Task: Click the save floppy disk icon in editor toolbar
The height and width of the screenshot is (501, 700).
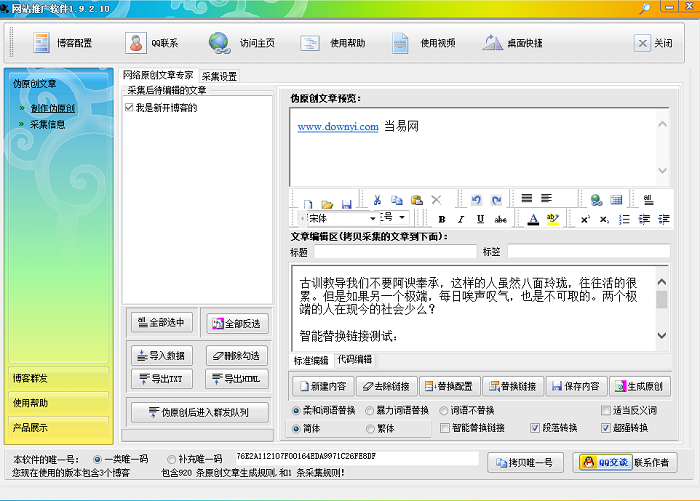Action: point(346,203)
